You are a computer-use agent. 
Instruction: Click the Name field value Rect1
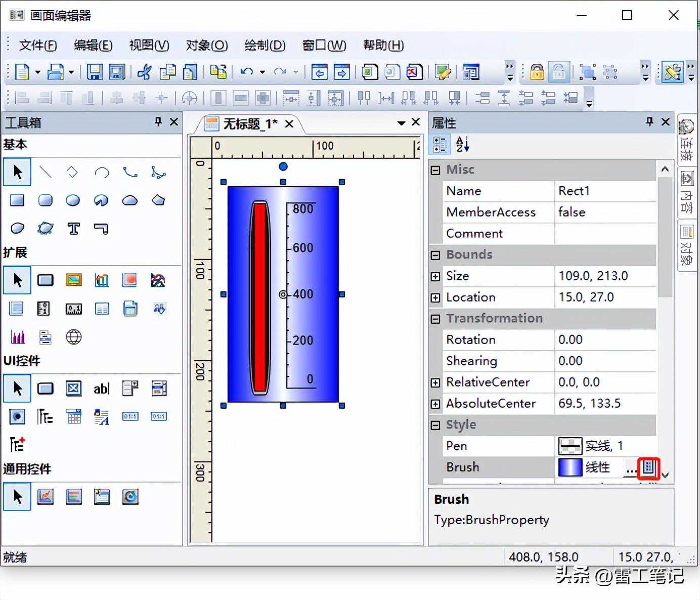[605, 191]
